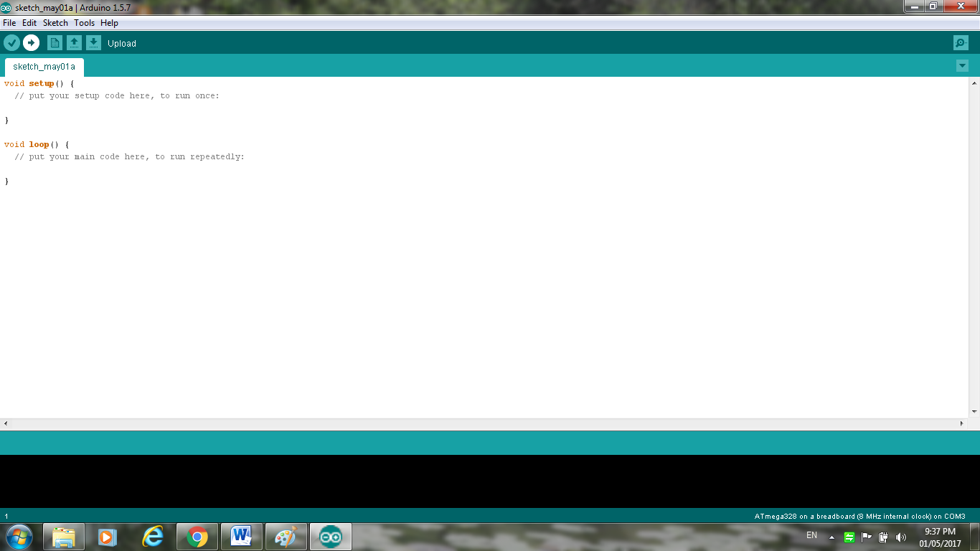Show hidden tray icons arrow
The width and height of the screenshot is (980, 551).
coord(831,537)
